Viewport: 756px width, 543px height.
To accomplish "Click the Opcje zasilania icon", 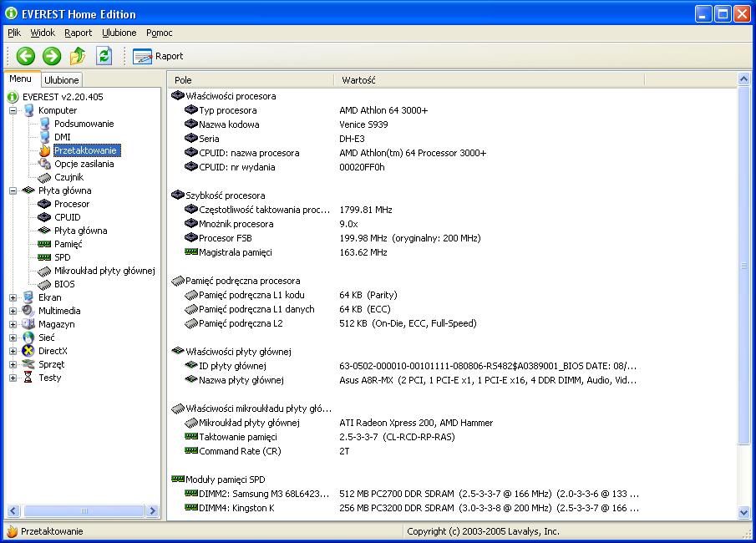I will click(45, 164).
